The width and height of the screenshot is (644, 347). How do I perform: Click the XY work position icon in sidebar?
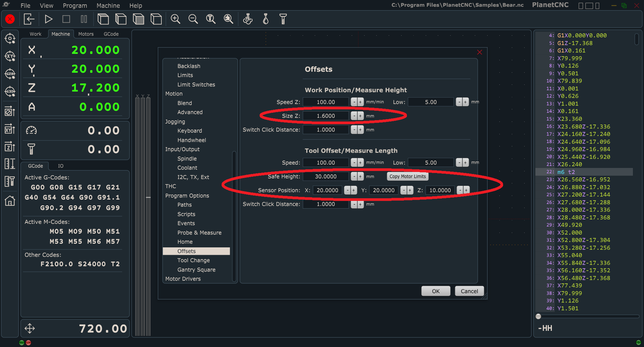click(x=10, y=56)
